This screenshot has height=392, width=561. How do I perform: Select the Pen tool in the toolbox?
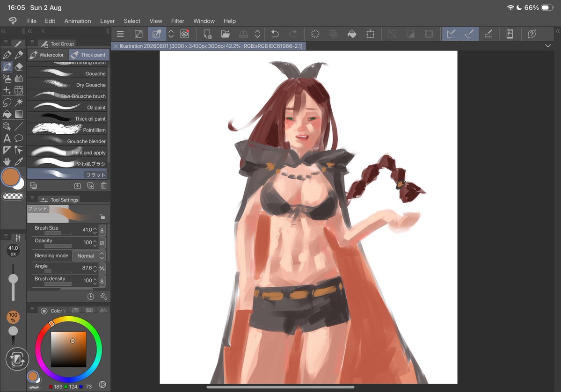click(x=7, y=55)
